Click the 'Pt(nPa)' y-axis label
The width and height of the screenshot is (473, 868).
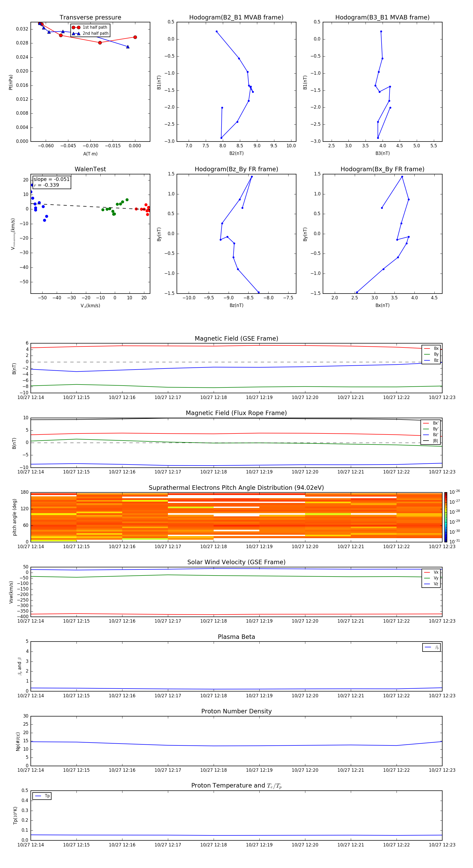point(11,82)
